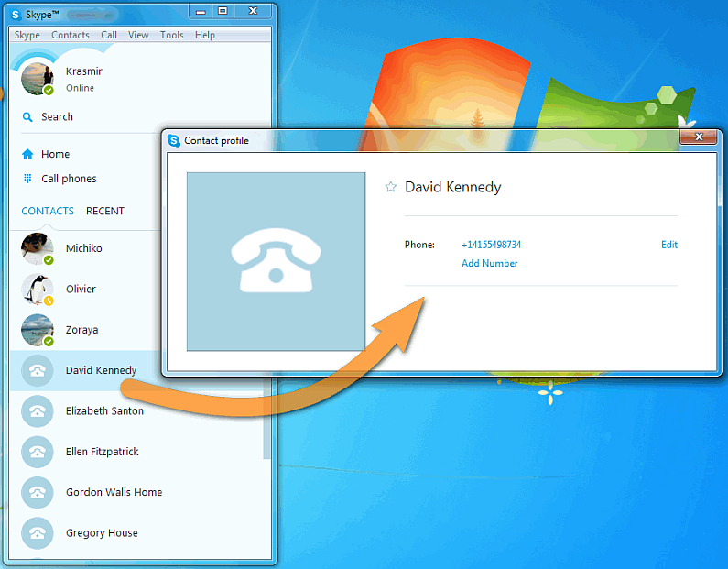Click Elizabeth Santon's phone icon
This screenshot has height=569, width=728.
[x=38, y=411]
